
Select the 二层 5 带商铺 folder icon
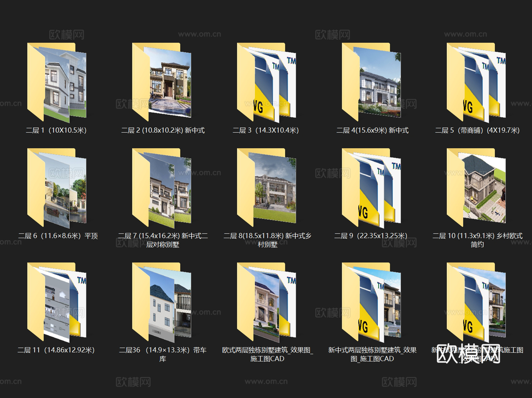click(476, 82)
